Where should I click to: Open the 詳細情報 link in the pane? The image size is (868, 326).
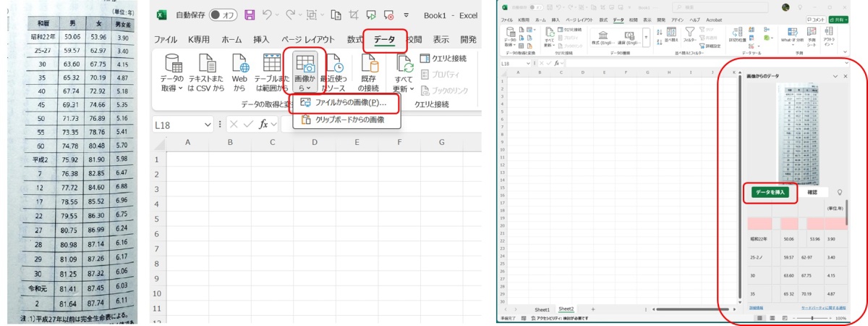coord(756,308)
